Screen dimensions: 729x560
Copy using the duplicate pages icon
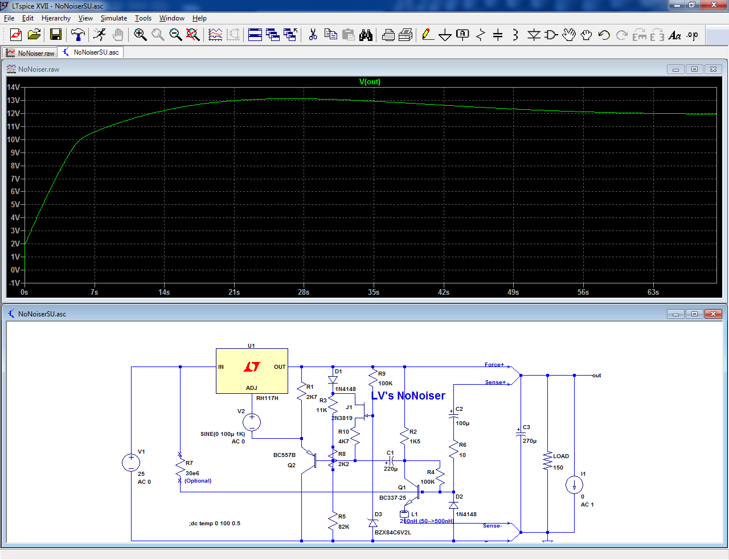pyautogui.click(x=330, y=35)
